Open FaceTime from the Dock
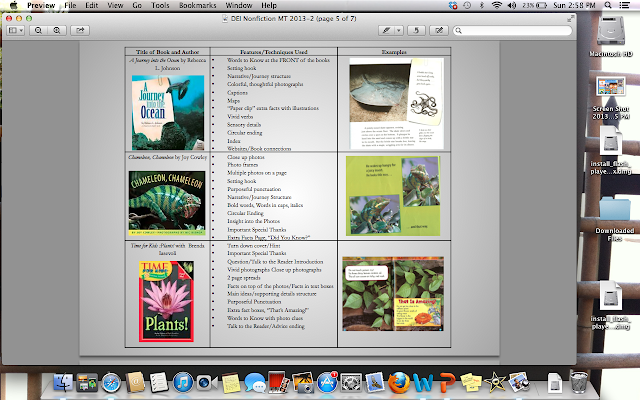The height and width of the screenshot is (400, 640). [x=207, y=383]
